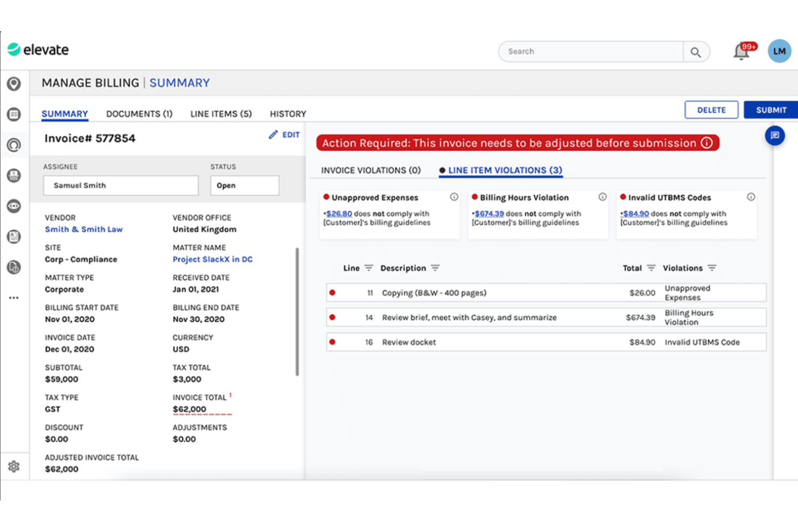Select line 16 Review docket row
Image resolution: width=798 pixels, height=532 pixels.
pyautogui.click(x=546, y=342)
